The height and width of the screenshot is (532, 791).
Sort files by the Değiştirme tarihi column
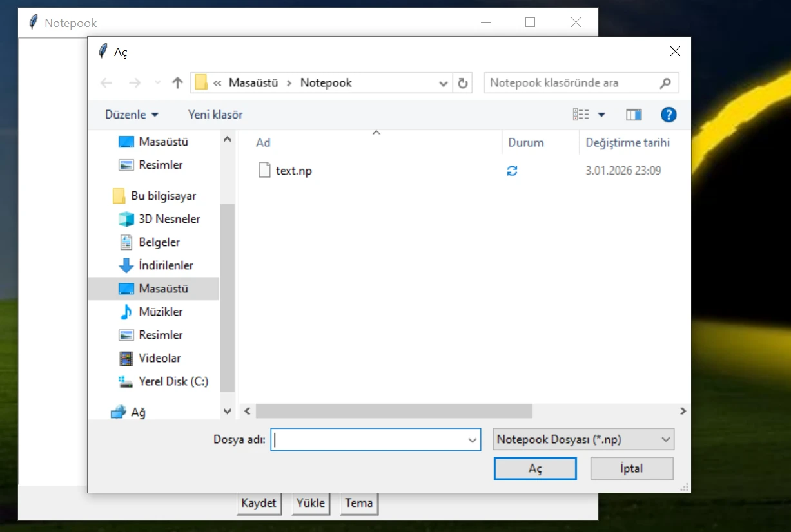click(x=627, y=142)
